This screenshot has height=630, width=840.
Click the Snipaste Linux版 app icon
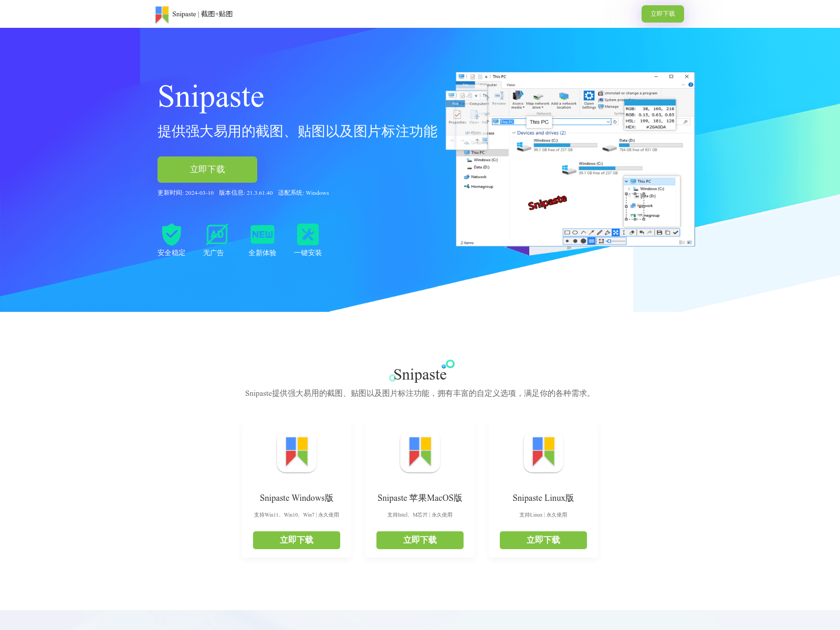tap(543, 452)
